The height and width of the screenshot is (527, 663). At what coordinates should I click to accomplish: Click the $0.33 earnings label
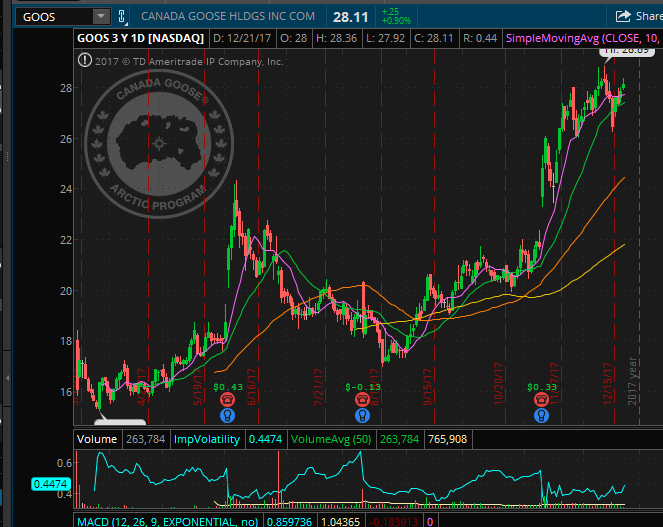(x=542, y=387)
